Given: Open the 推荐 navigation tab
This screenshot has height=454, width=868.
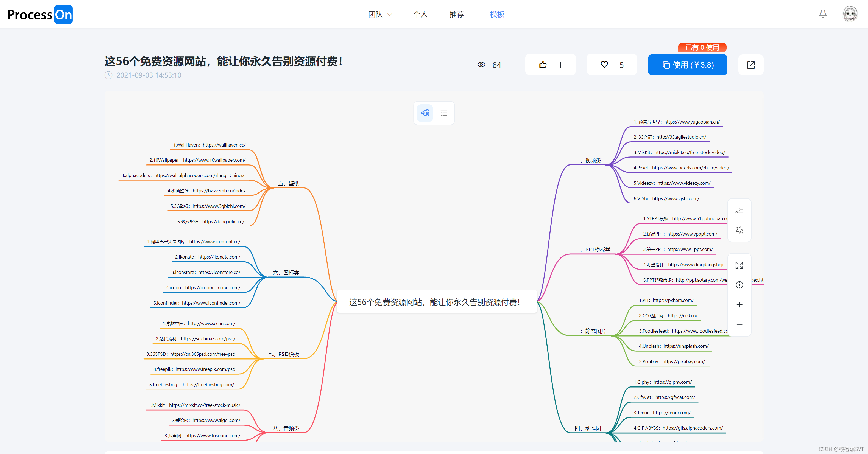Looking at the screenshot, I should tap(456, 14).
